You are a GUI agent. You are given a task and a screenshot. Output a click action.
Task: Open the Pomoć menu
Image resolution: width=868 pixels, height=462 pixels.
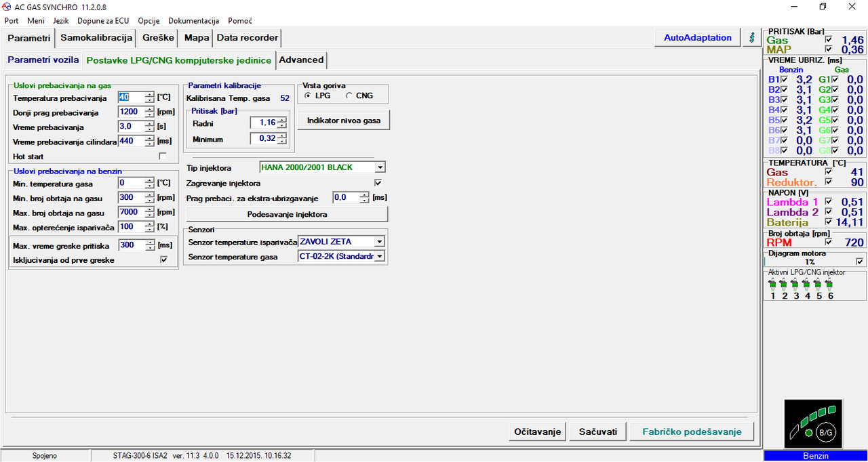click(240, 21)
